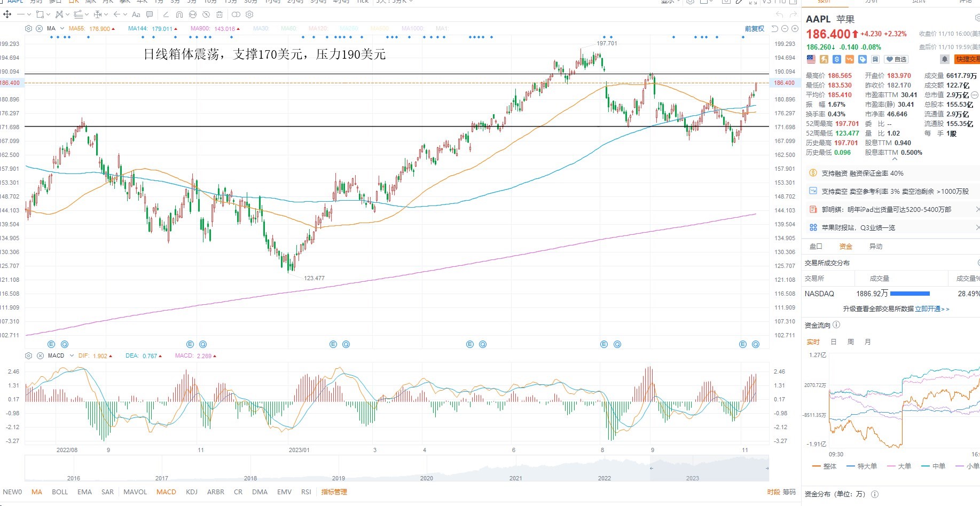
Task: Select the crosshair move tool
Action: tap(7, 14)
